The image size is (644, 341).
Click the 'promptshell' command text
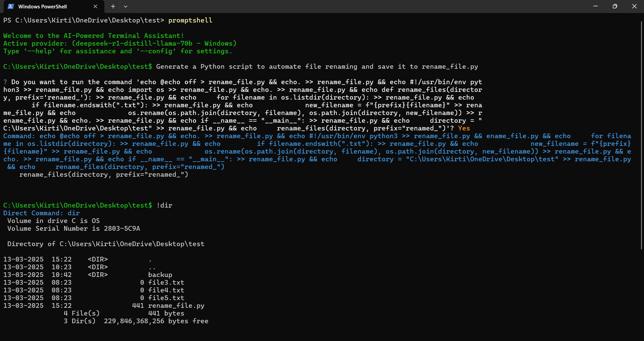tap(190, 20)
